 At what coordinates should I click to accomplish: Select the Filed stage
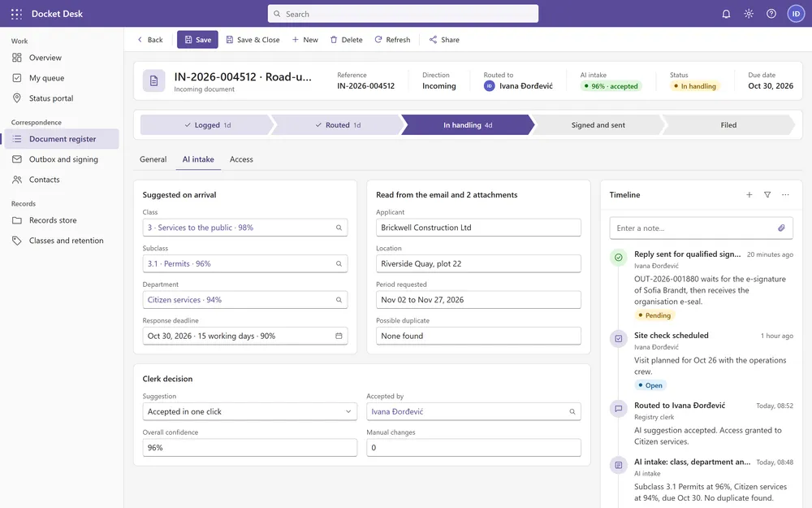(728, 125)
